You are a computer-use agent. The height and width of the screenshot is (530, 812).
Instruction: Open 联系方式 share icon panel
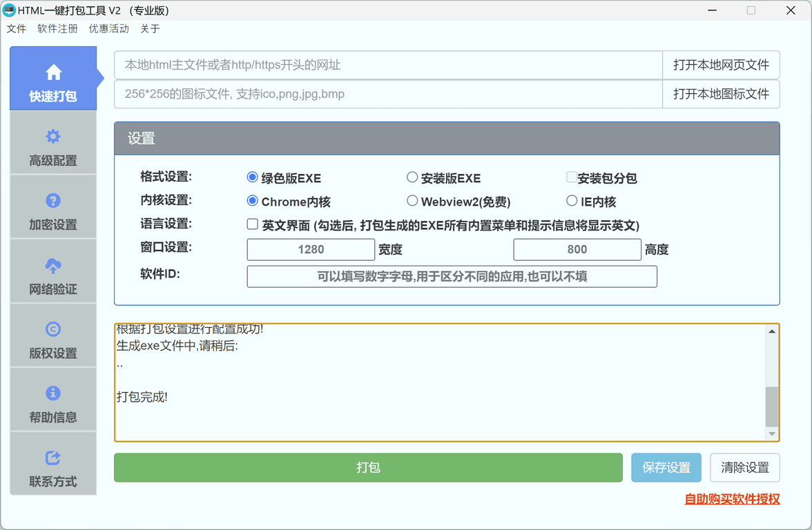click(53, 464)
